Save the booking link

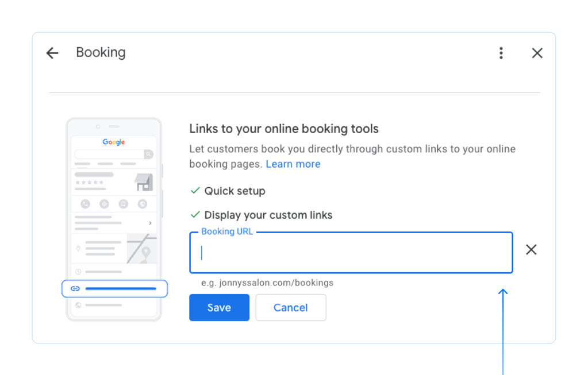tap(219, 308)
